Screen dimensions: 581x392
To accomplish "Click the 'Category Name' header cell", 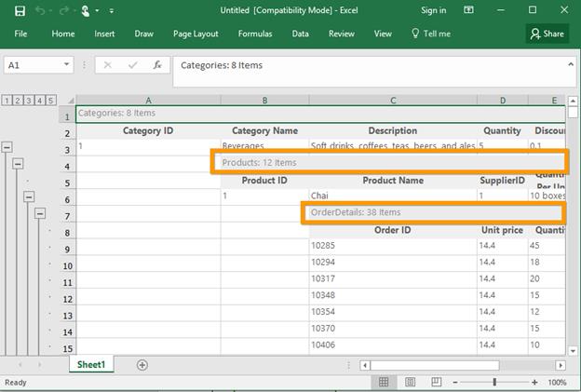I will [x=264, y=130].
